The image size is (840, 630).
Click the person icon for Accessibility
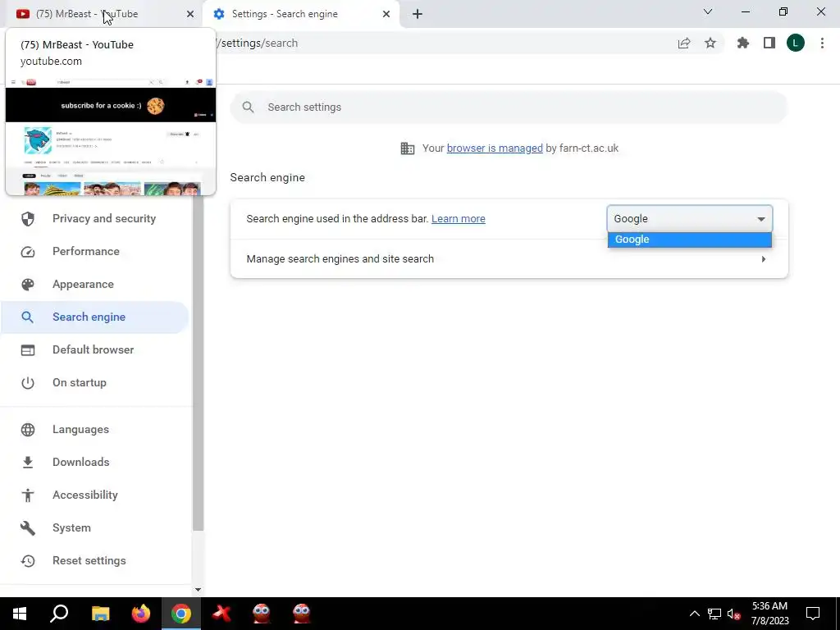pyautogui.click(x=27, y=495)
